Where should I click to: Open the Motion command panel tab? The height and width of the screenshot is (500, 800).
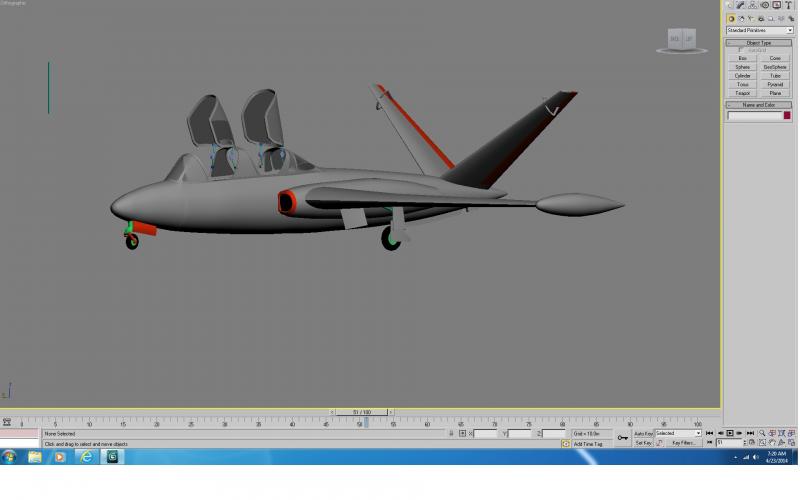click(x=765, y=5)
